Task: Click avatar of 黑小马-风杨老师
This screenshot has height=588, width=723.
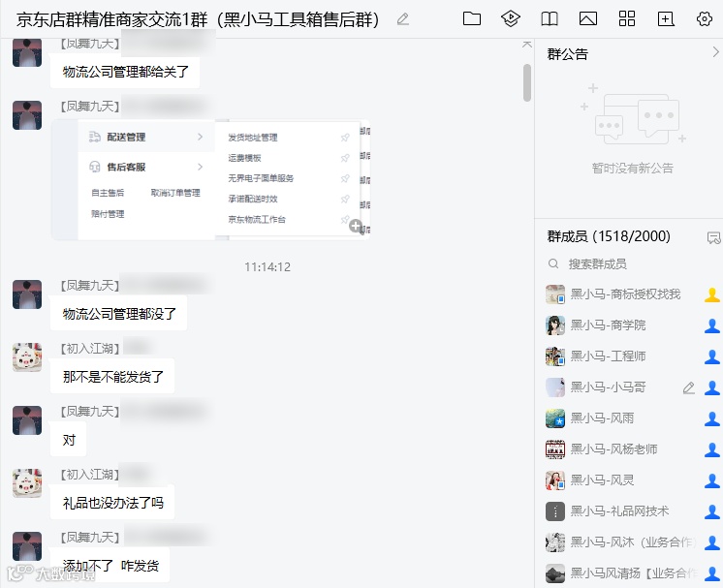Action: click(x=555, y=449)
